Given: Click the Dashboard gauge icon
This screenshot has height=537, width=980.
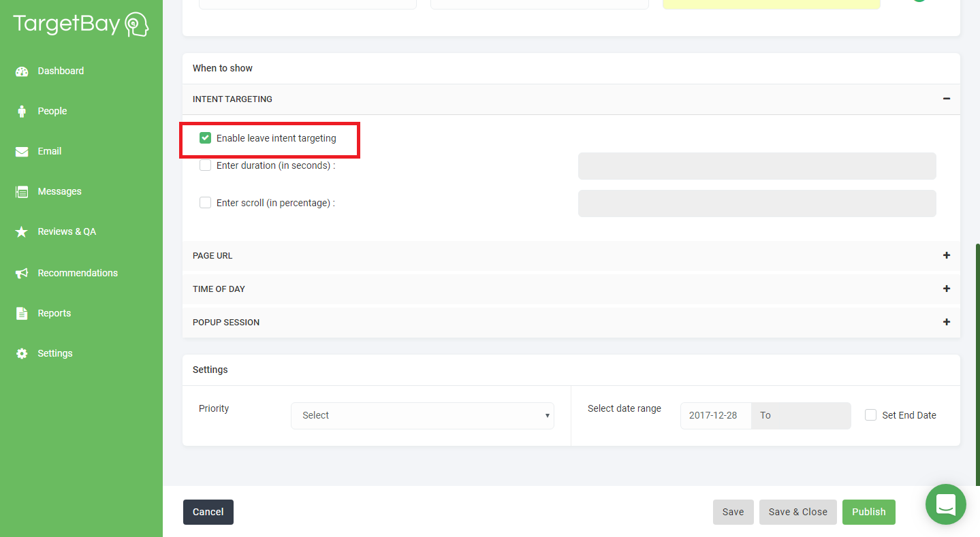Looking at the screenshot, I should pos(22,71).
